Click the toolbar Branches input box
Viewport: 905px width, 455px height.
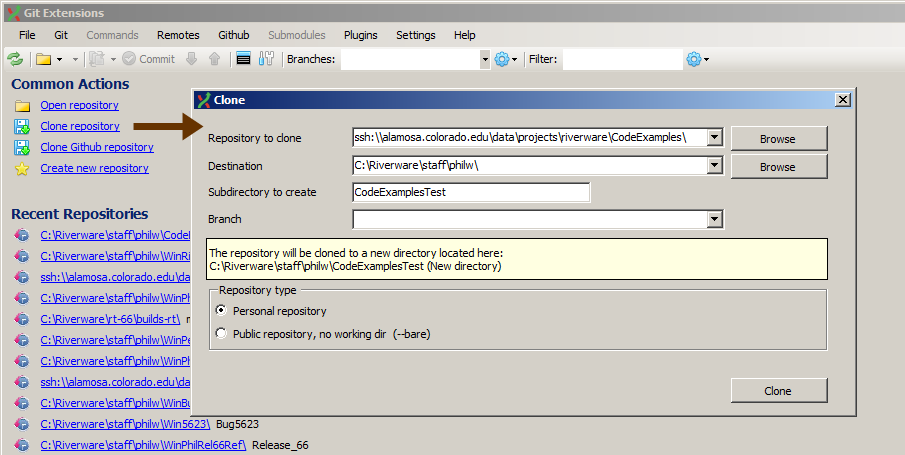point(410,59)
